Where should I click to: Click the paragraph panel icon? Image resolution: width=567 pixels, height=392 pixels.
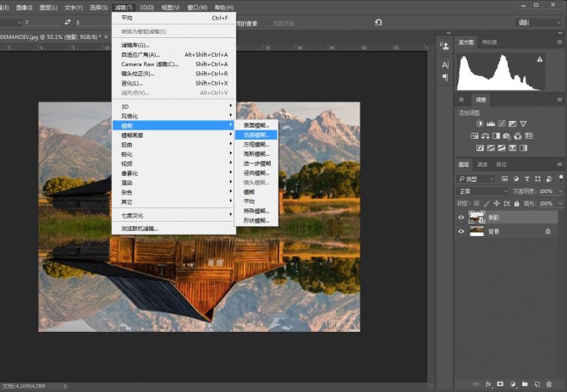pos(445,77)
